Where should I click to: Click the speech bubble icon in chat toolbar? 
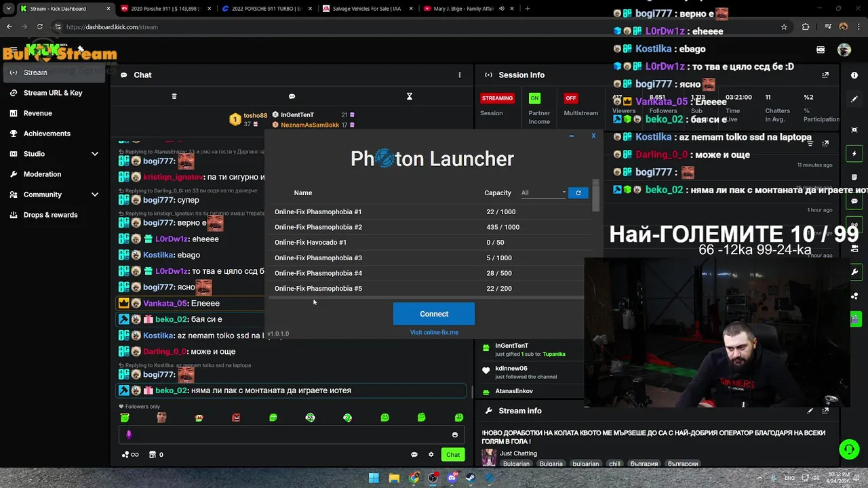tap(292, 96)
